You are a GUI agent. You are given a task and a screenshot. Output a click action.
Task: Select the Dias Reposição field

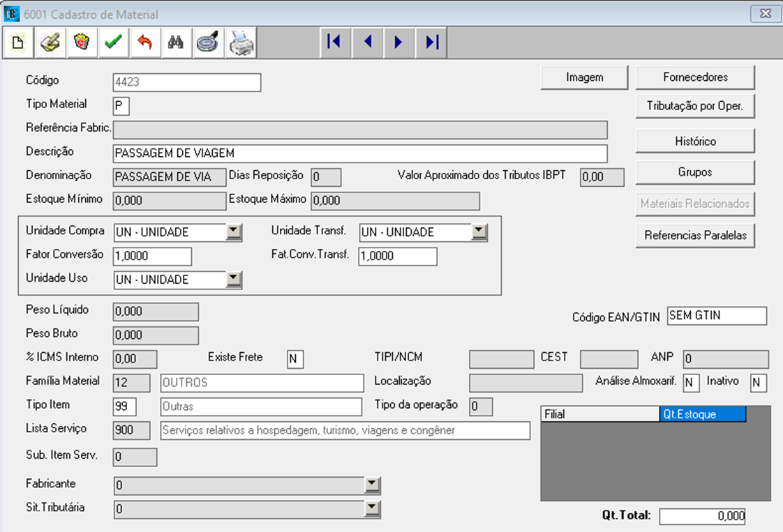326,177
